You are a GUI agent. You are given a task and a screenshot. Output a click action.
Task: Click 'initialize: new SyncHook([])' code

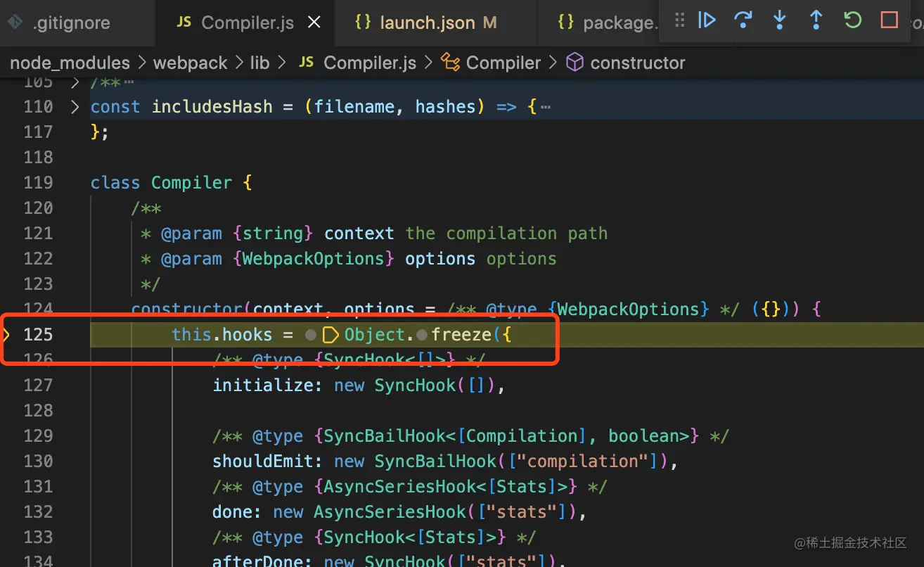tap(359, 386)
